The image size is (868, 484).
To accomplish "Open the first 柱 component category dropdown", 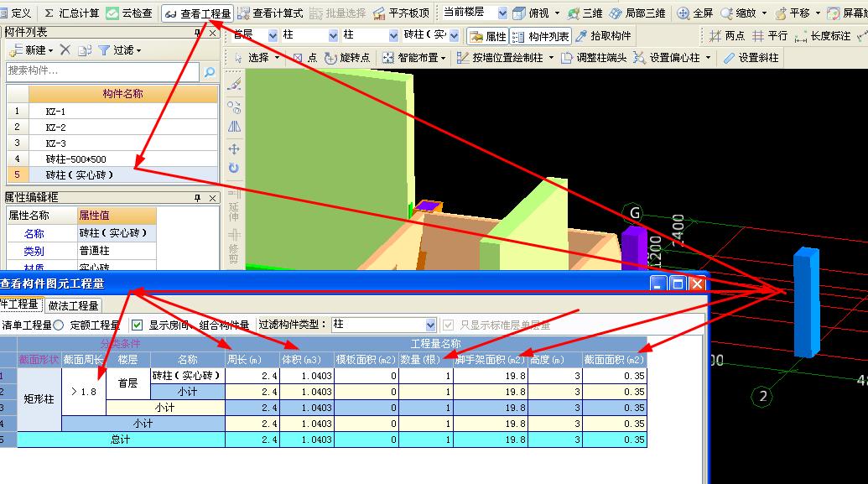I will [x=333, y=35].
